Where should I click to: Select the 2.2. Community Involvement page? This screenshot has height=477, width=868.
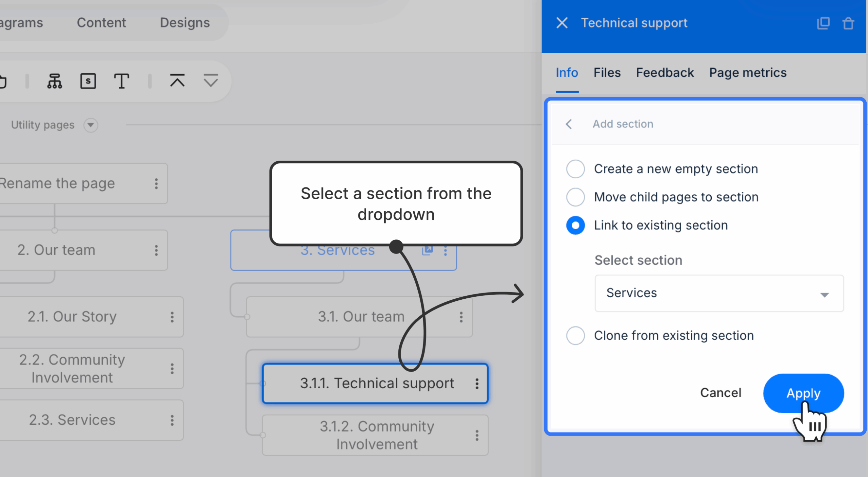[x=92, y=369]
